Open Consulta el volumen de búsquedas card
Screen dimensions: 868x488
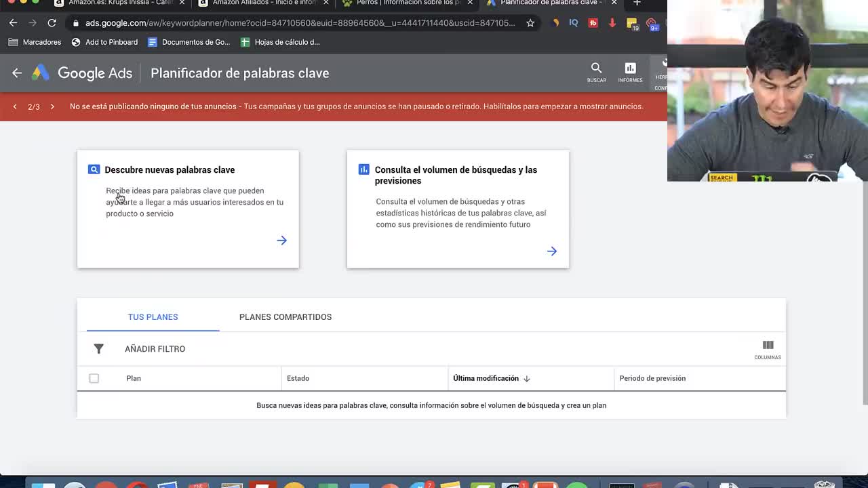click(458, 209)
